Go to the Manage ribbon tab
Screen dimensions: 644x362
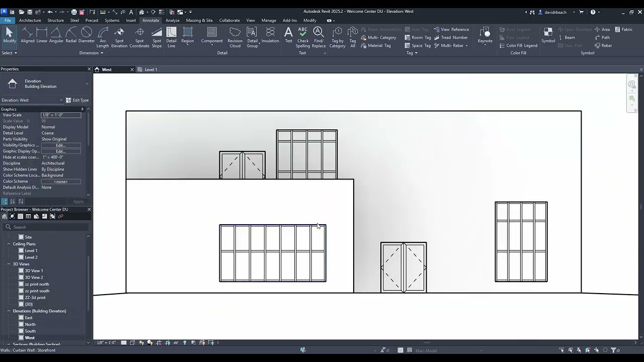(269, 21)
